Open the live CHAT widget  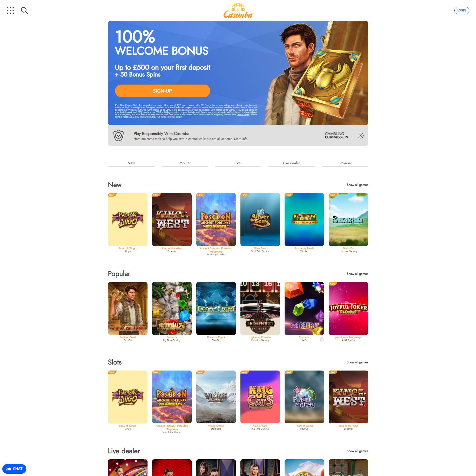[x=14, y=469]
